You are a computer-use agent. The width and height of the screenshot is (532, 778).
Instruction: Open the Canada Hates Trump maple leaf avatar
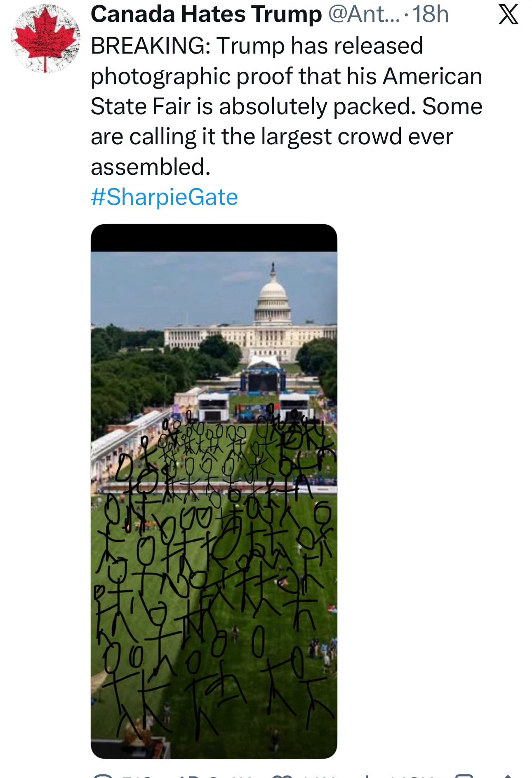click(45, 39)
